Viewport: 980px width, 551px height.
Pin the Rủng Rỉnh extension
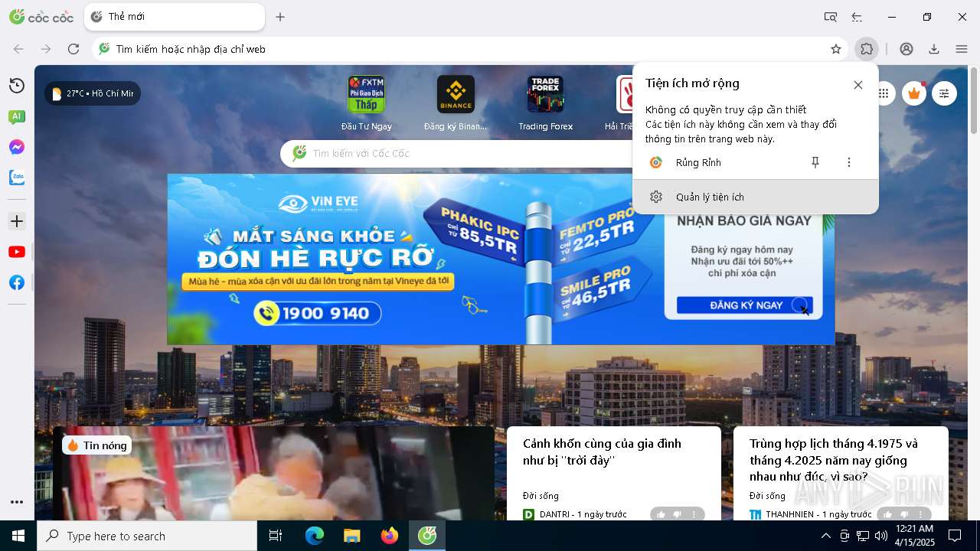click(x=815, y=162)
